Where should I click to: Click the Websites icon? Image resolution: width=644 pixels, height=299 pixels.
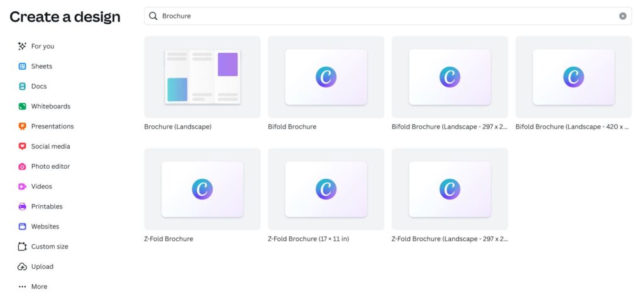click(x=22, y=227)
